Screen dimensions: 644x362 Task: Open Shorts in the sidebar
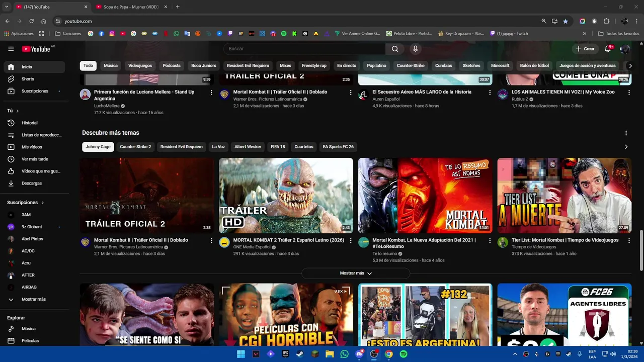tap(35, 79)
